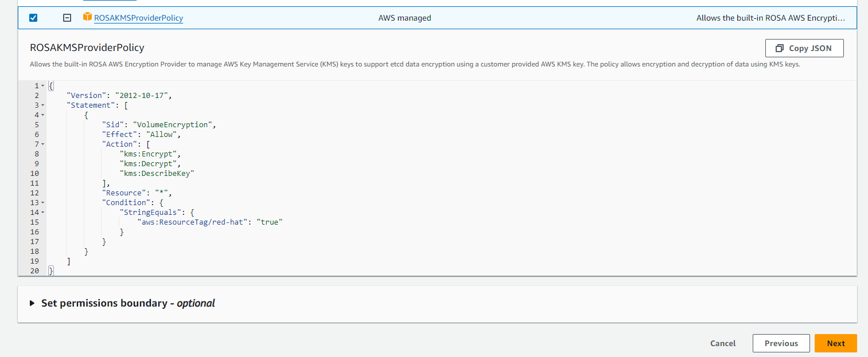Uncheck the ROSAKMSProviderPolicy checkbox
The image size is (868, 357).
pos(33,18)
